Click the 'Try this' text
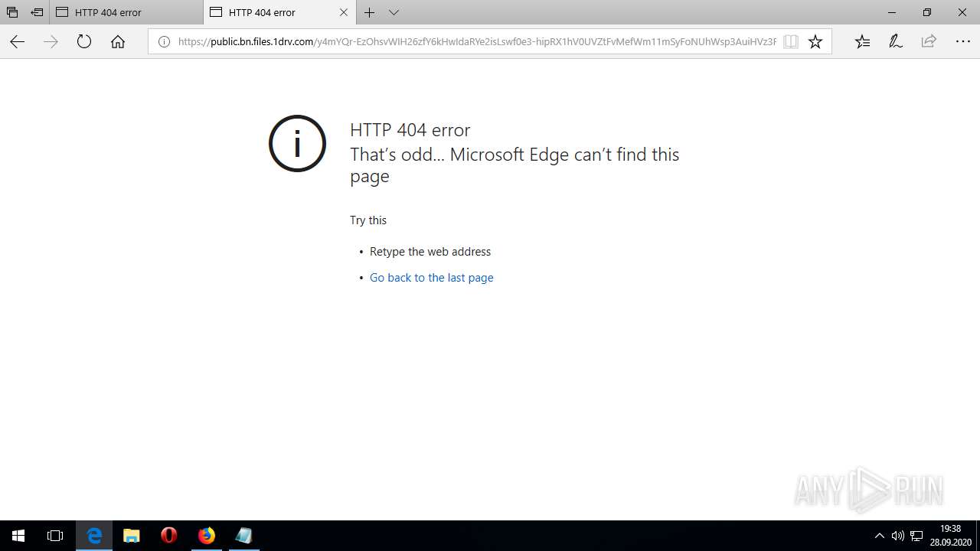 [368, 220]
